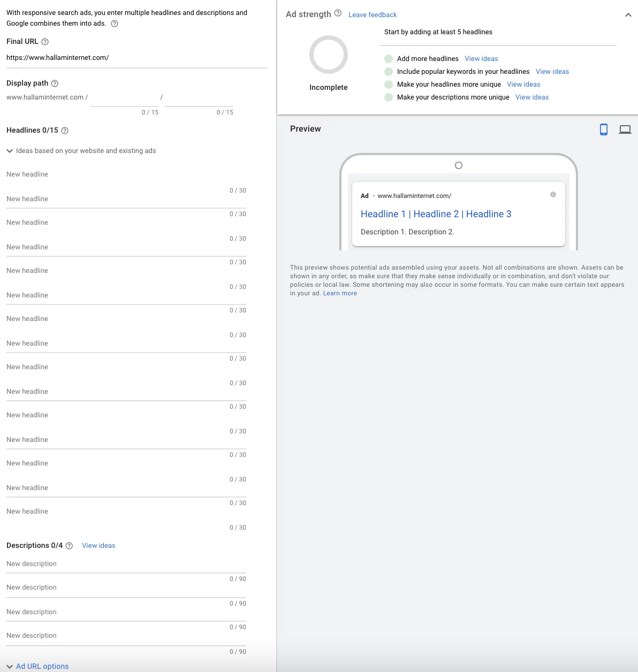
Task: Collapse the Ad strength panel
Action: click(628, 15)
